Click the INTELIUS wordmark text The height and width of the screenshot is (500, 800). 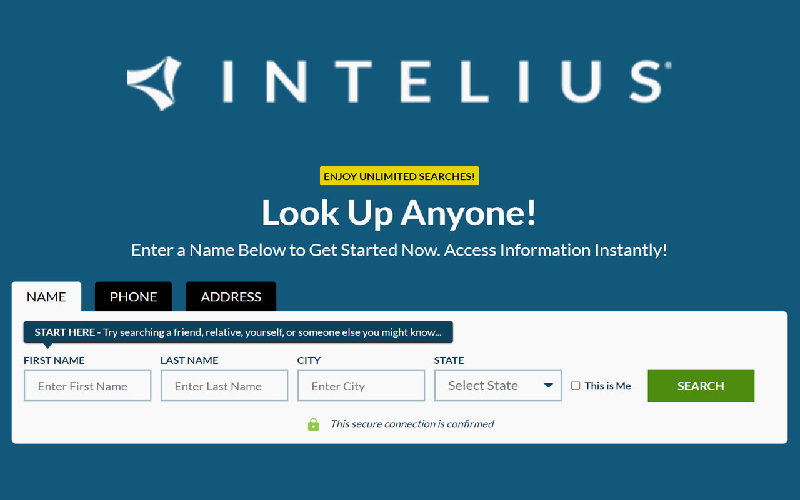[x=446, y=82]
